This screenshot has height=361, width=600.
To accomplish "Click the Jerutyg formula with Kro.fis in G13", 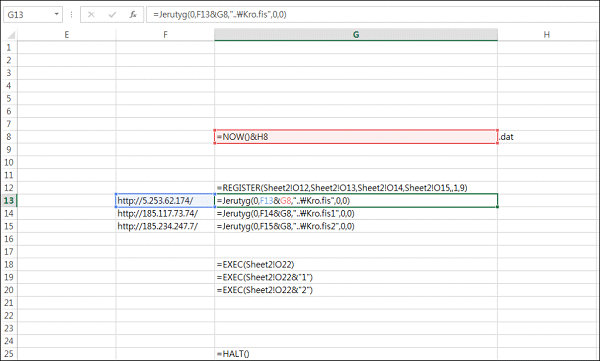I will [x=356, y=201].
